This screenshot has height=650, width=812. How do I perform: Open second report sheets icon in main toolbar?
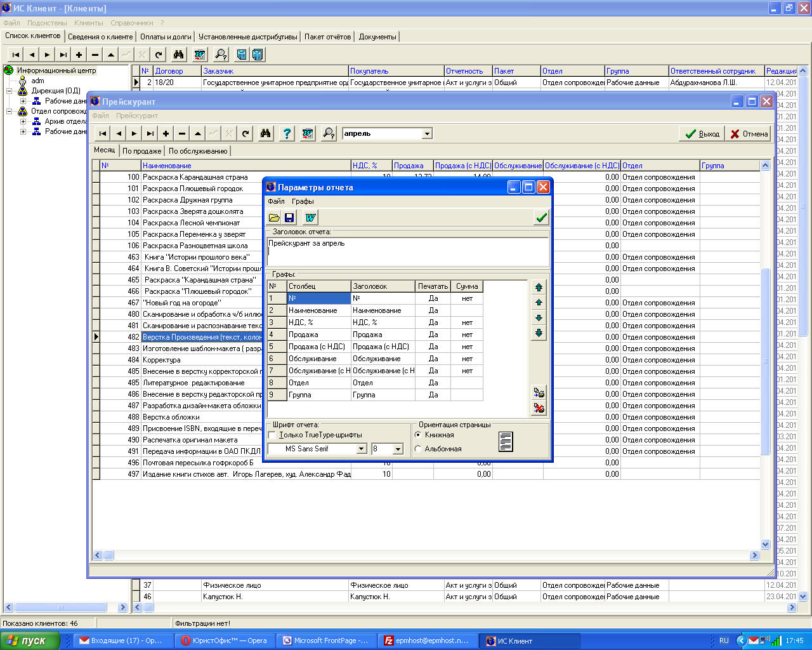pos(257,55)
